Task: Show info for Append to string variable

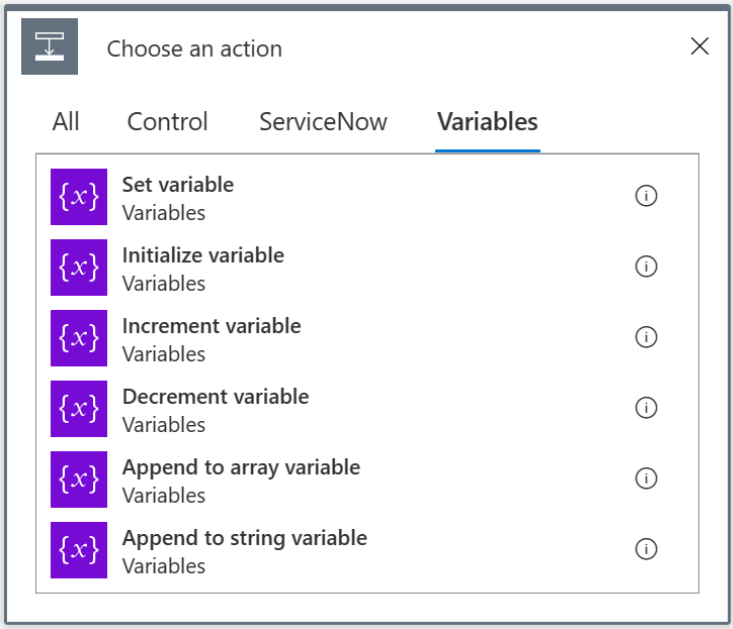Action: [646, 549]
